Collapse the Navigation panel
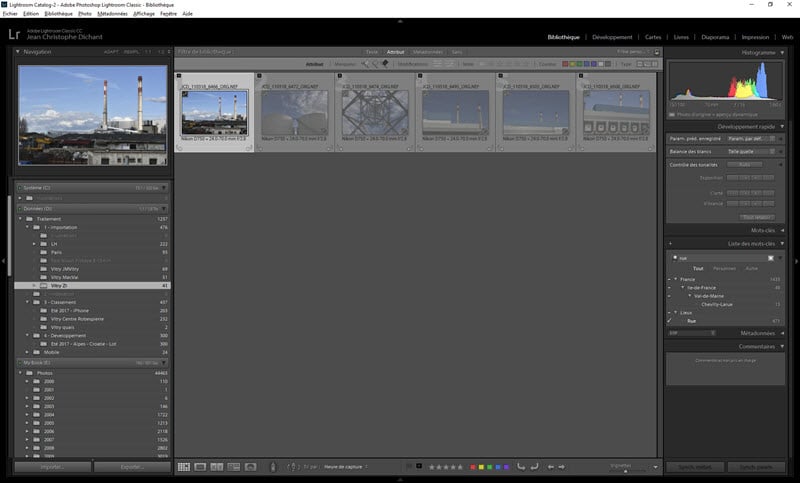The width and height of the screenshot is (800, 483). [x=18, y=52]
